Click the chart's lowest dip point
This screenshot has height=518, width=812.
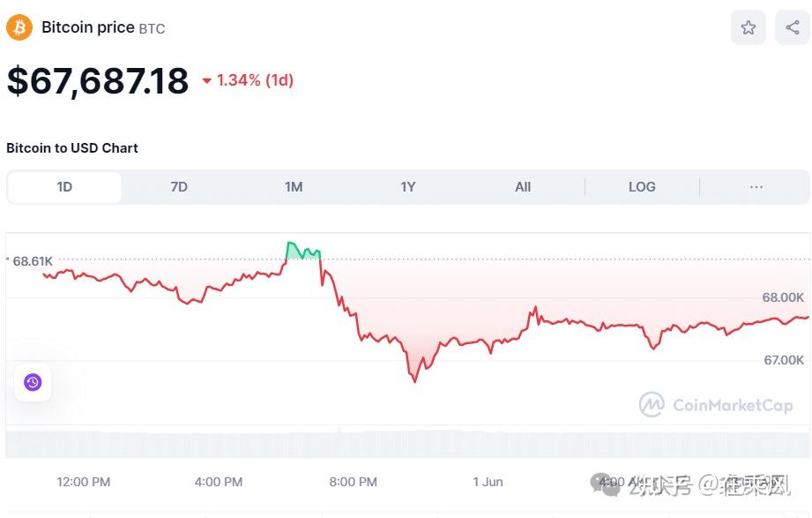pos(413,379)
